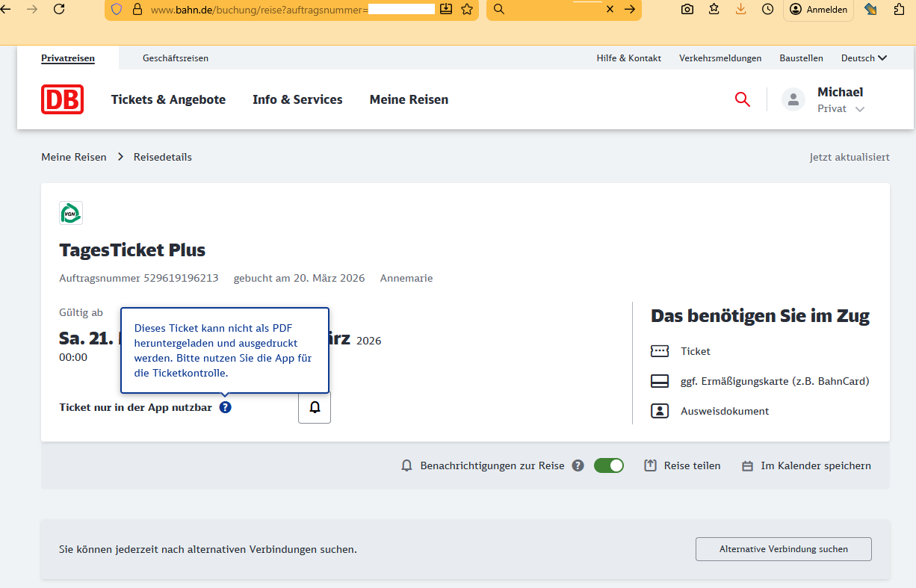The width and height of the screenshot is (916, 588).
Task: Click the TagesTicket Plus heading
Action: point(132,250)
